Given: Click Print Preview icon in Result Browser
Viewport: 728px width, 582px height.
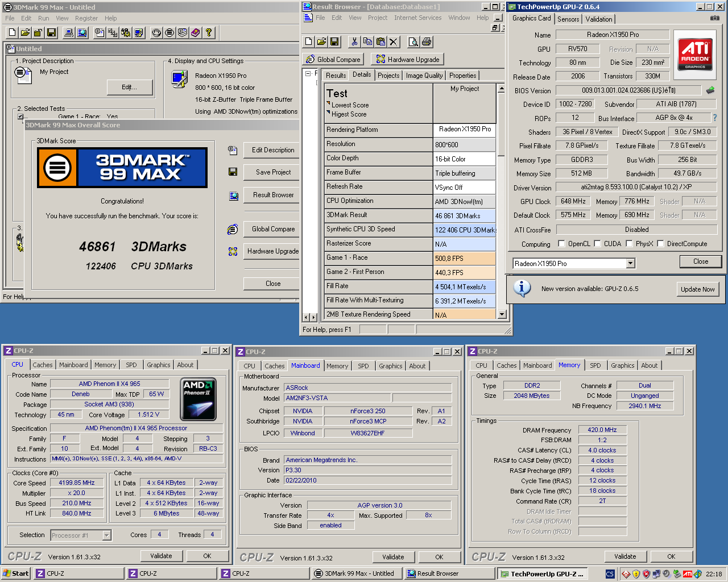Looking at the screenshot, I should tap(413, 41).
